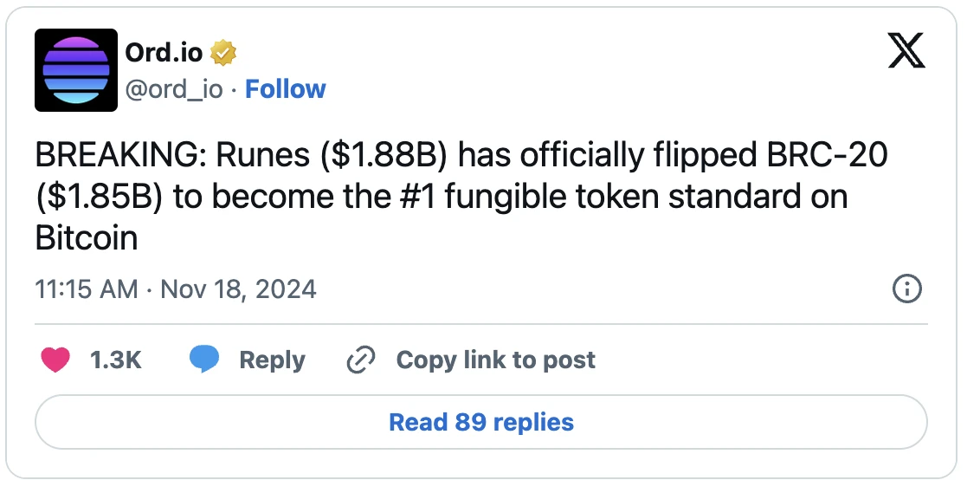The image size is (980, 480).
Task: Like the post with the heart icon
Action: 55,360
